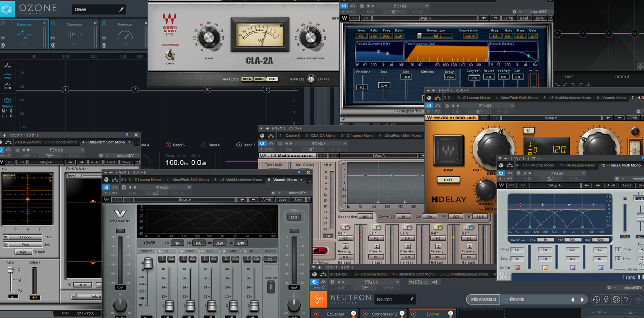The height and width of the screenshot is (318, 644).
Task: Open Neutron Presets button
Action: 513,300
